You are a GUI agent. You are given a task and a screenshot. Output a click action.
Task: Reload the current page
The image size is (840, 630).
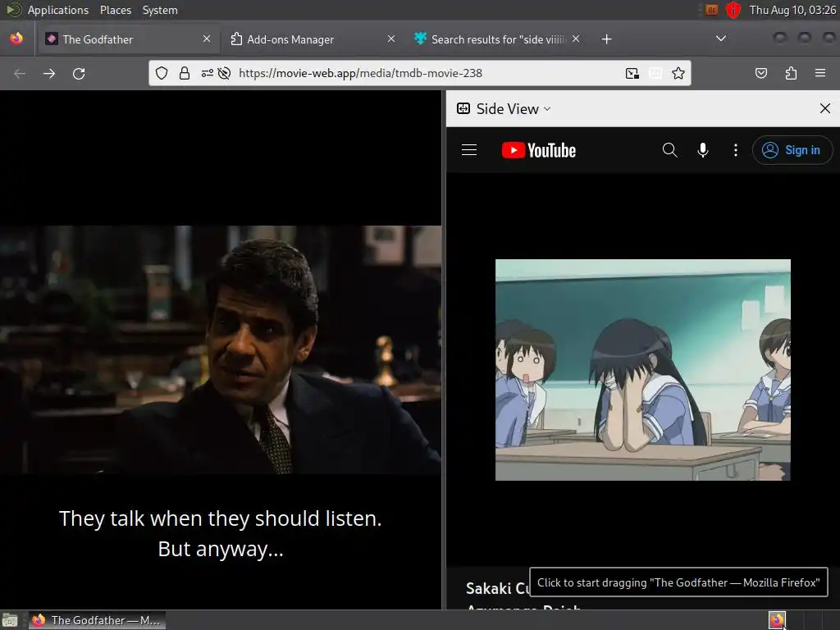tap(79, 73)
